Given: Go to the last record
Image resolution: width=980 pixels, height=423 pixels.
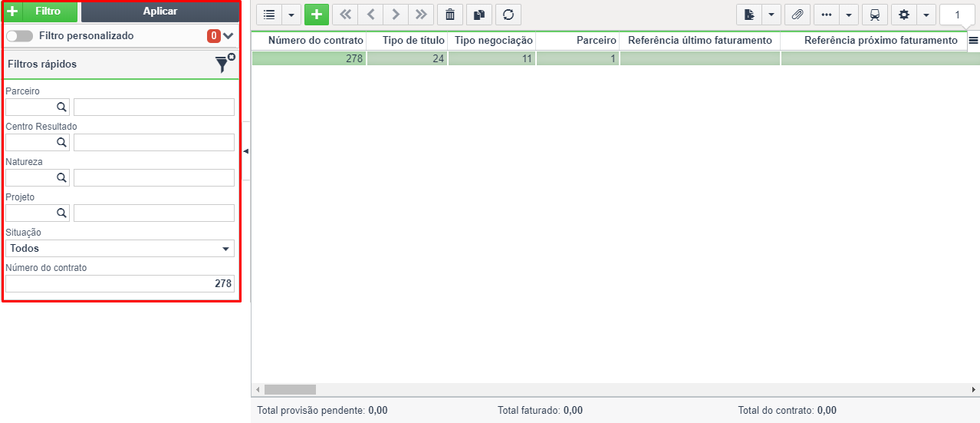Looking at the screenshot, I should pyautogui.click(x=420, y=15).
